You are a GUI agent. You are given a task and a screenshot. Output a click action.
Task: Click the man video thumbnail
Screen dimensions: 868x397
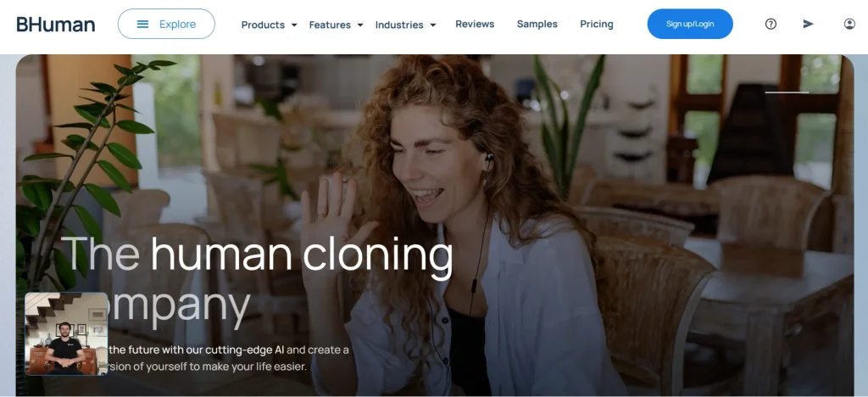pyautogui.click(x=66, y=334)
